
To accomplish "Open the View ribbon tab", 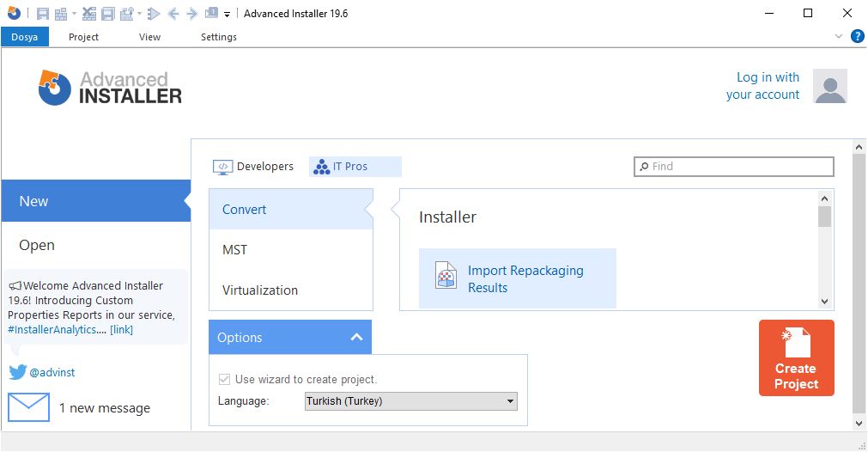I will click(149, 37).
